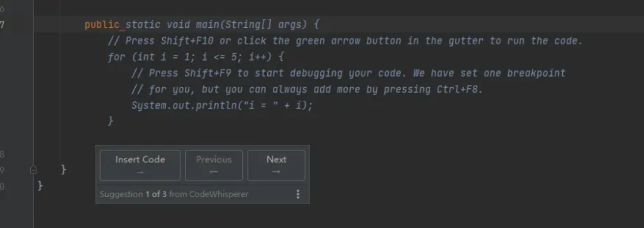Click line number 7 in the gutter
Viewport: 644px width, 228px height.
coord(3,25)
